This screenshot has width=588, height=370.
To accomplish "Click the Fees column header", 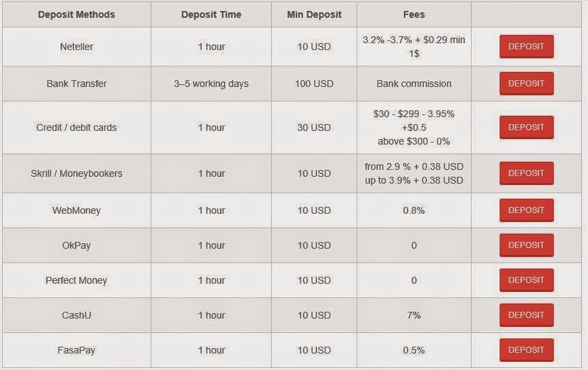I will click(414, 14).
